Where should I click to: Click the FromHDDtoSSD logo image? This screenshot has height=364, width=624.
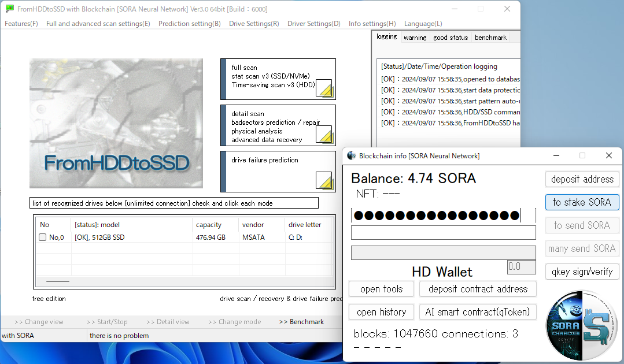116,124
